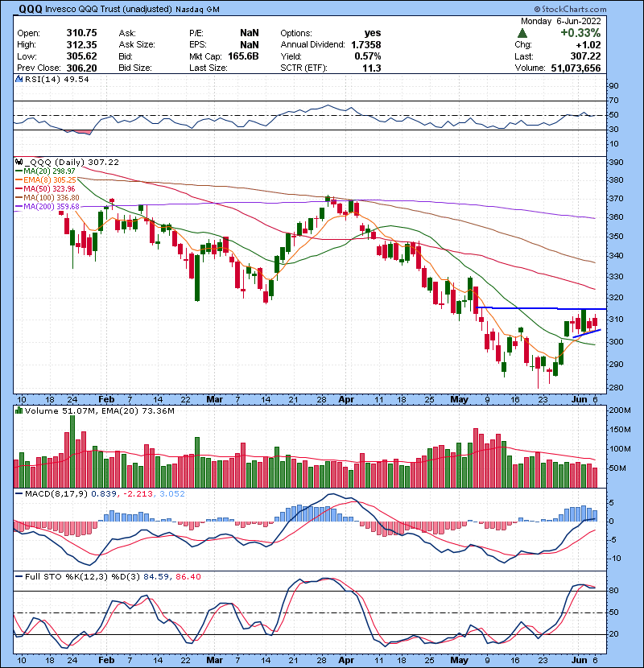The height and width of the screenshot is (668, 644).
Task: Click the May label on price chart axis
Action: (x=459, y=400)
